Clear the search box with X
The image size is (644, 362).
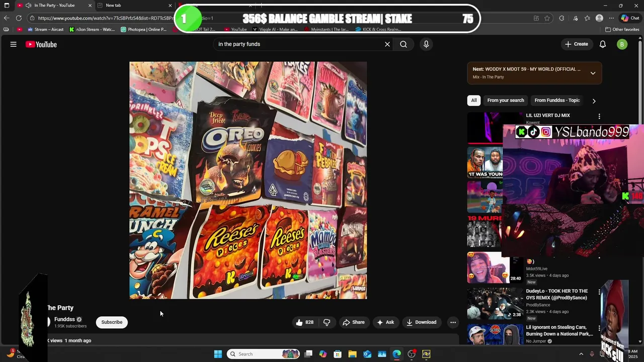coord(387,44)
